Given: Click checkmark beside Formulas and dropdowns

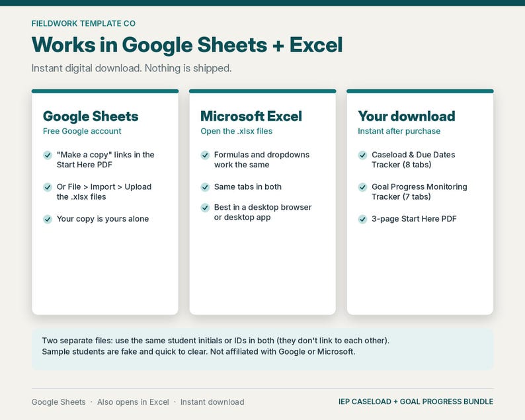Looking at the screenshot, I should pyautogui.click(x=205, y=155).
